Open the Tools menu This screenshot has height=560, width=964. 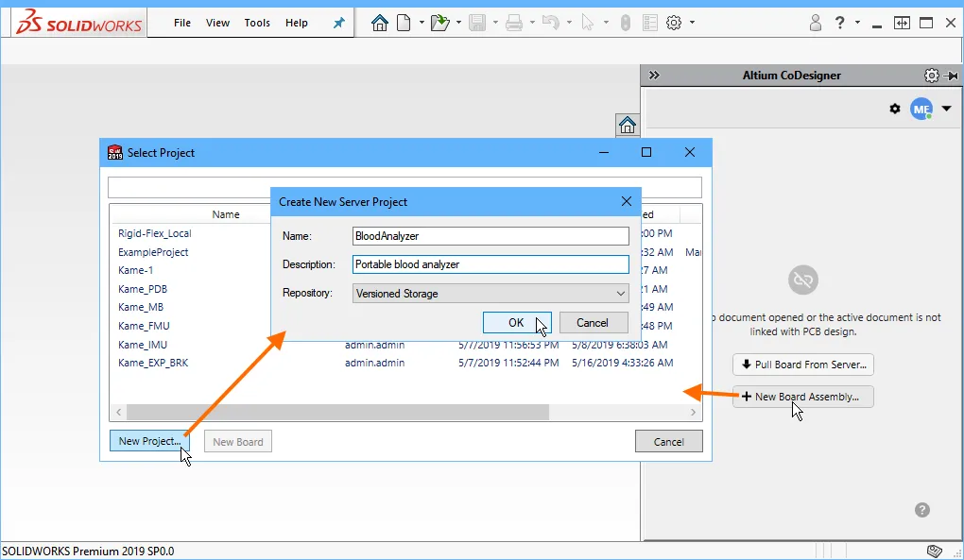tap(257, 23)
